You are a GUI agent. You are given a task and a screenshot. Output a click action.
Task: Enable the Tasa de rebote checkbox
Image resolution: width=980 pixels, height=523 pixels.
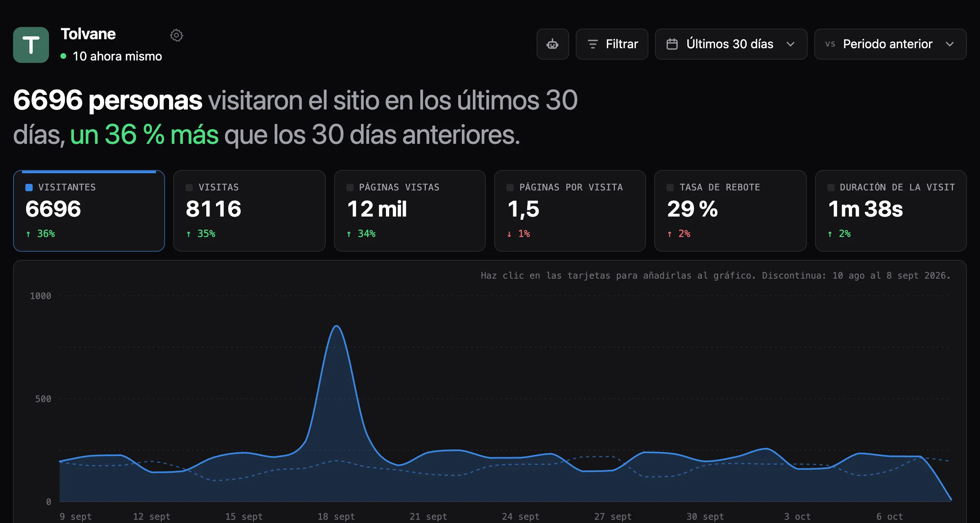(670, 188)
